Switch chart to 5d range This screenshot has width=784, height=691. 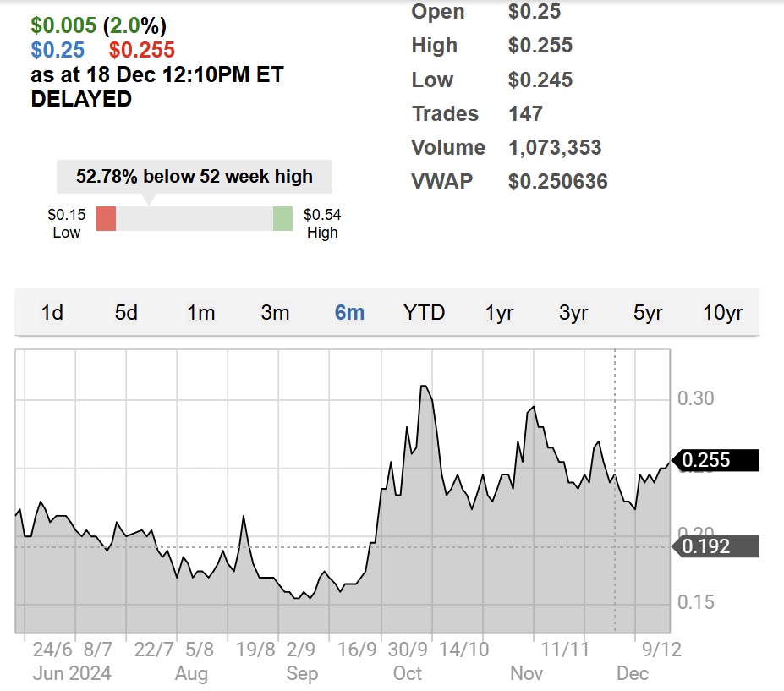[126, 313]
